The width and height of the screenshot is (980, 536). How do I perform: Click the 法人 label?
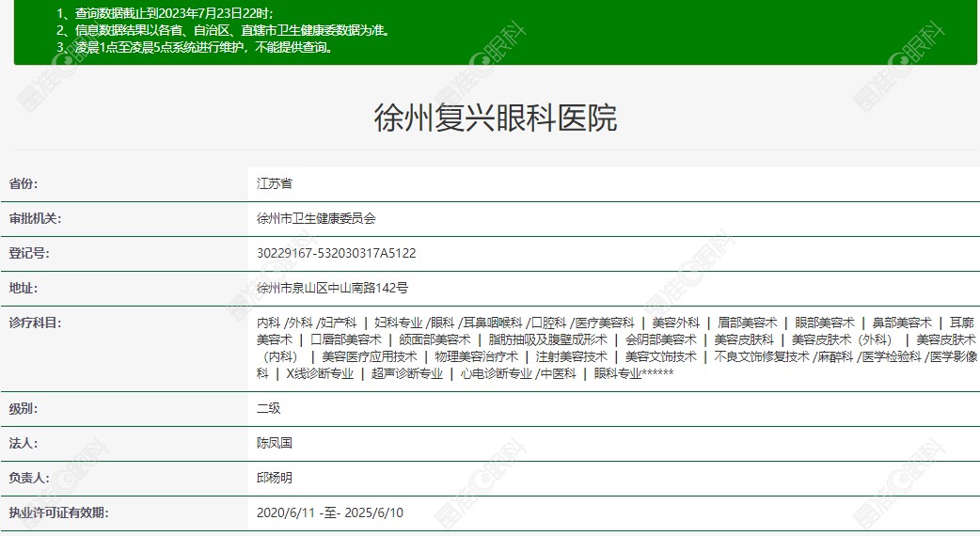pyautogui.click(x=24, y=444)
